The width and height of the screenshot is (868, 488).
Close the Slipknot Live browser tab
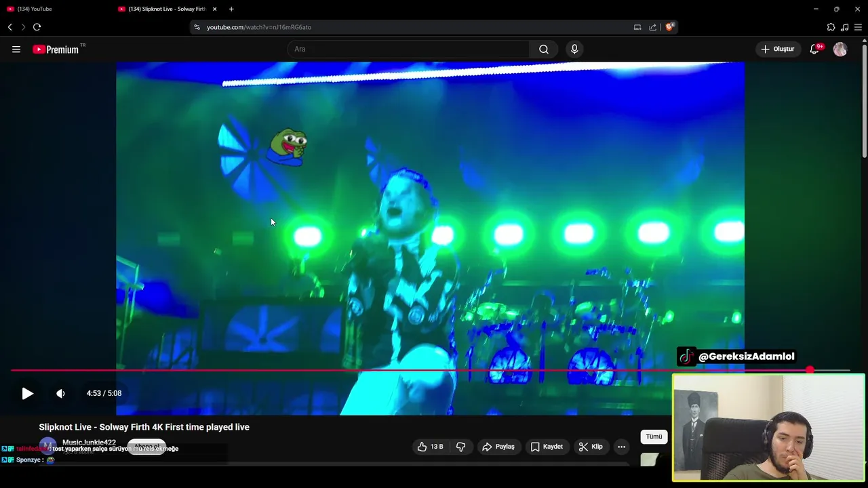(x=215, y=9)
